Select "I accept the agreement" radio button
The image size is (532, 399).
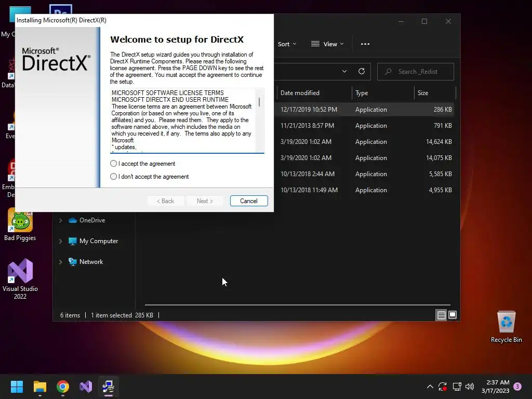pos(114,164)
